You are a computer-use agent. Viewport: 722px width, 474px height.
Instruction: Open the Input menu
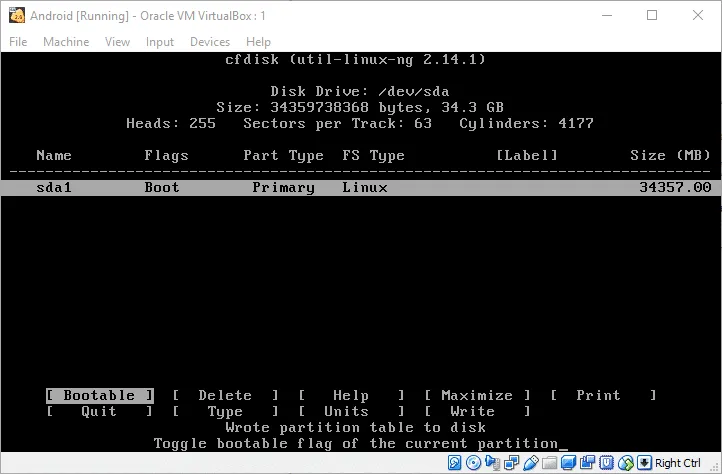click(x=160, y=42)
